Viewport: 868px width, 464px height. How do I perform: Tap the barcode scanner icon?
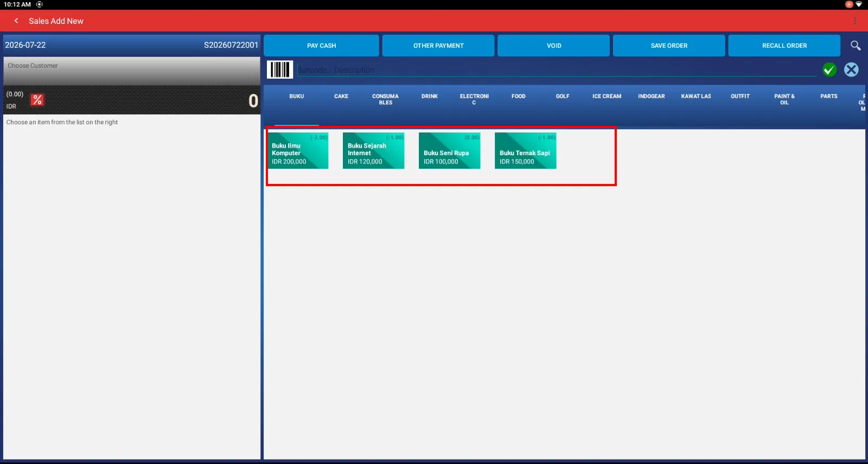pyautogui.click(x=280, y=69)
